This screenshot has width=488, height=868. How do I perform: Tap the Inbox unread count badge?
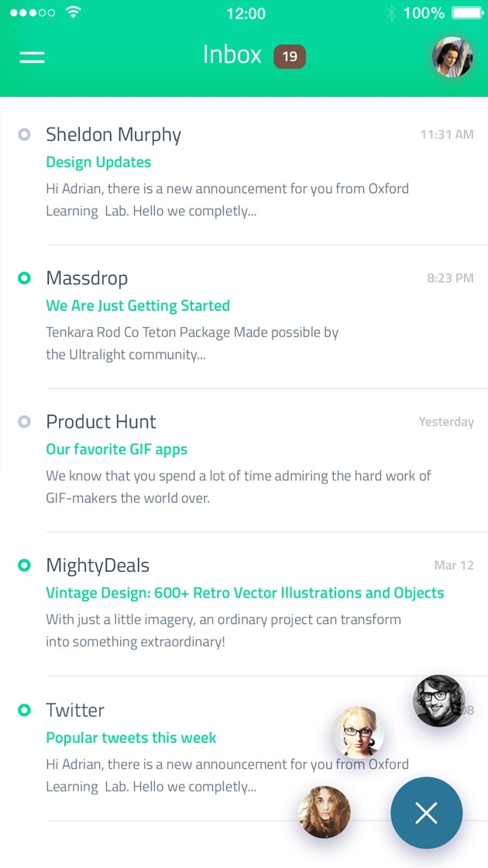[x=290, y=57]
